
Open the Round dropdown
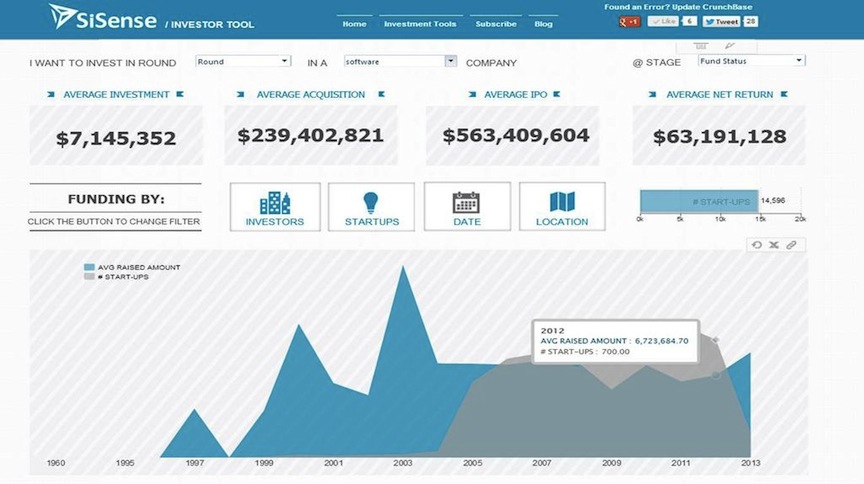[243, 61]
